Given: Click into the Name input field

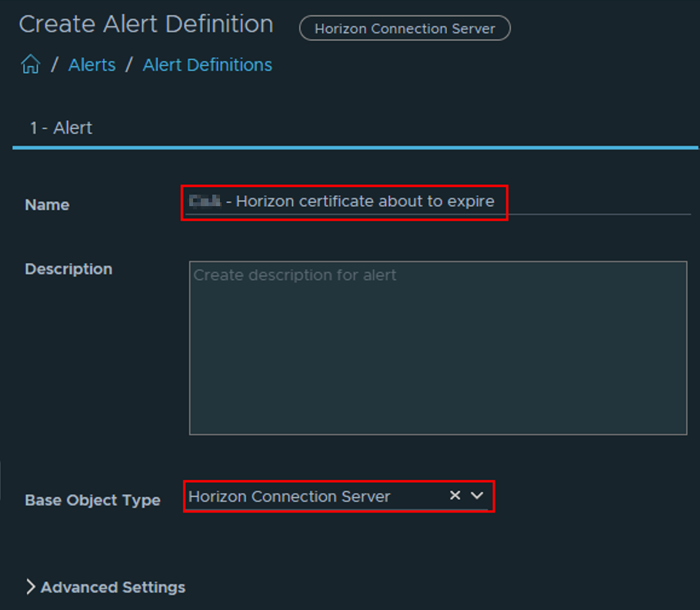Looking at the screenshot, I should pos(438,202).
